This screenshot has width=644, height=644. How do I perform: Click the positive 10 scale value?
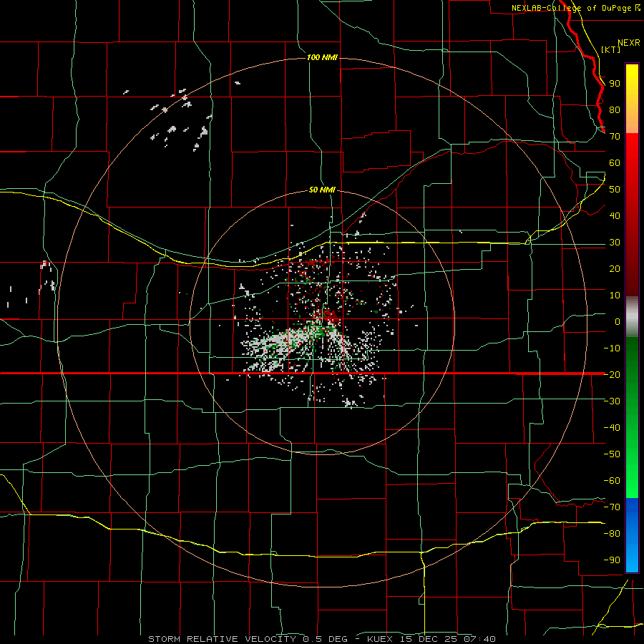point(615,296)
